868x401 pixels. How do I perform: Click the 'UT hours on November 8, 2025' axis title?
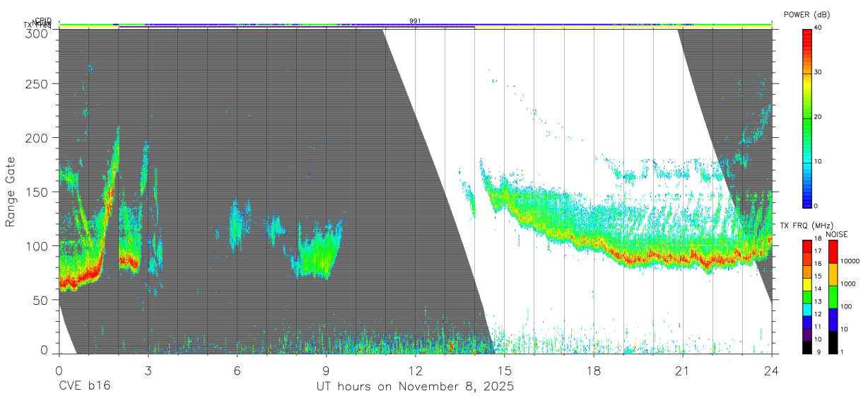415,387
